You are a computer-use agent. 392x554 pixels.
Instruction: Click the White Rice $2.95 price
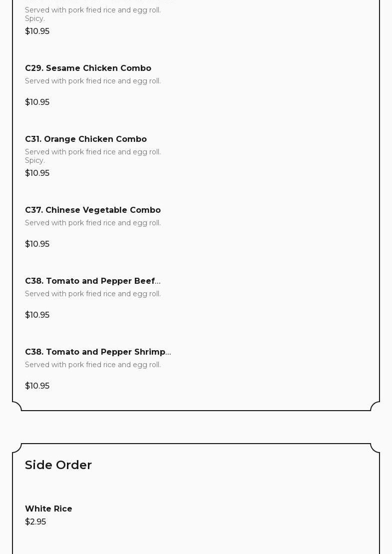[x=35, y=522]
